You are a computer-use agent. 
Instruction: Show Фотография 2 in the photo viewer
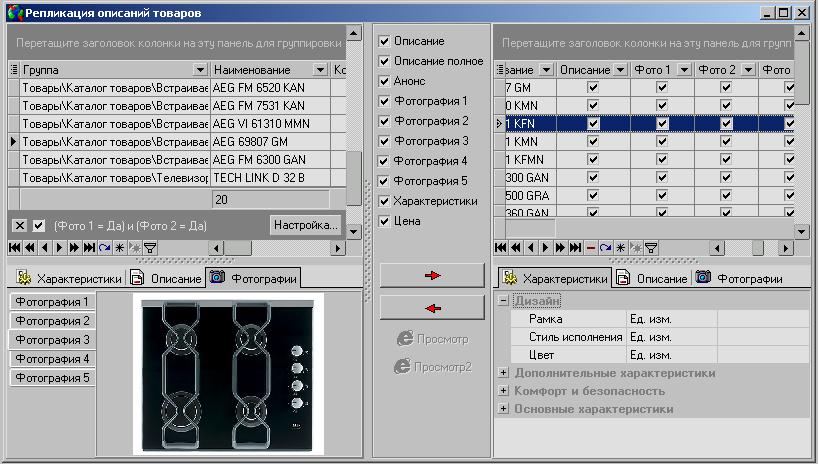tap(52, 320)
